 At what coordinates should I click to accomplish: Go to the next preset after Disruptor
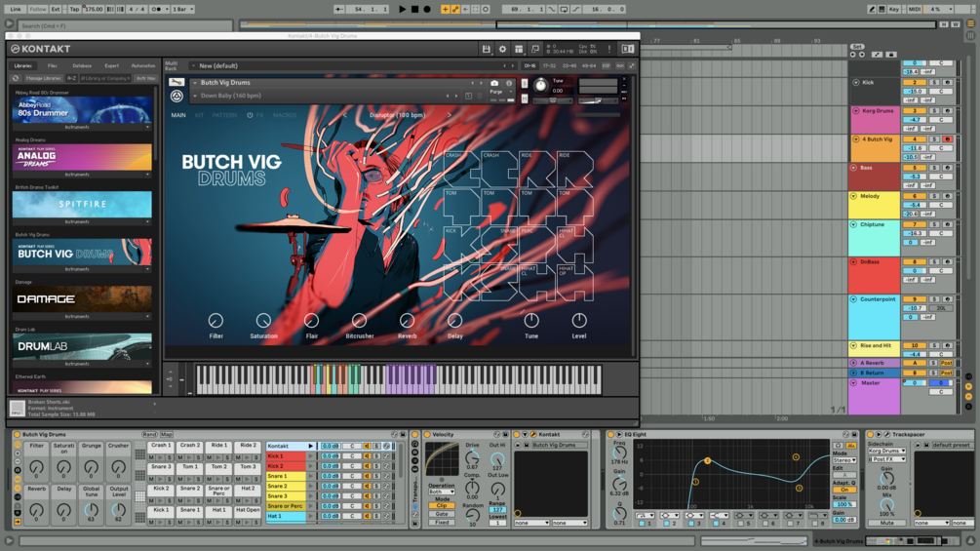tap(449, 115)
